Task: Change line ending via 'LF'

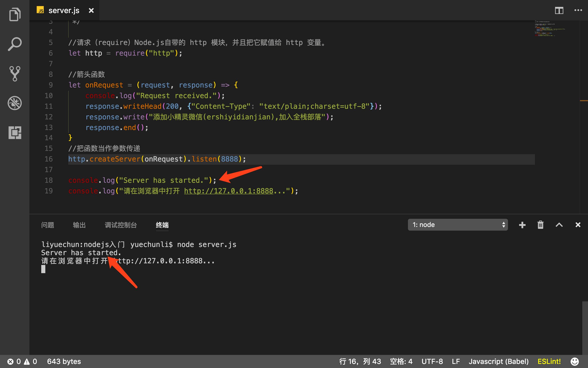Action: coord(456,361)
